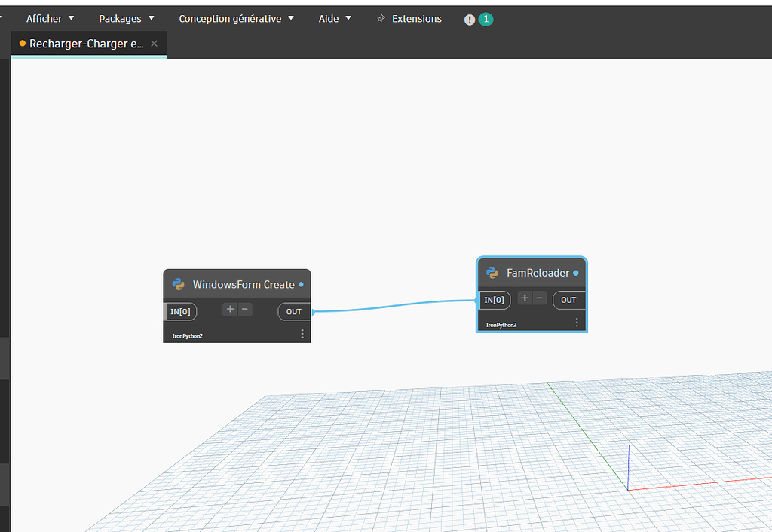
Task: Open the Conception générative dropdown
Action: click(x=236, y=18)
